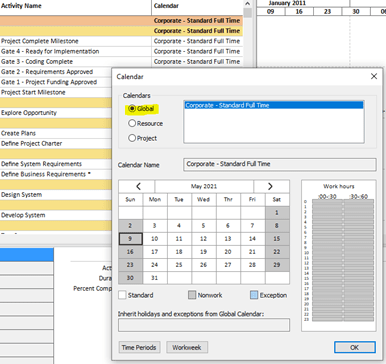Click calendar cell for Gate 3 - Coding Complete row

tap(197, 62)
